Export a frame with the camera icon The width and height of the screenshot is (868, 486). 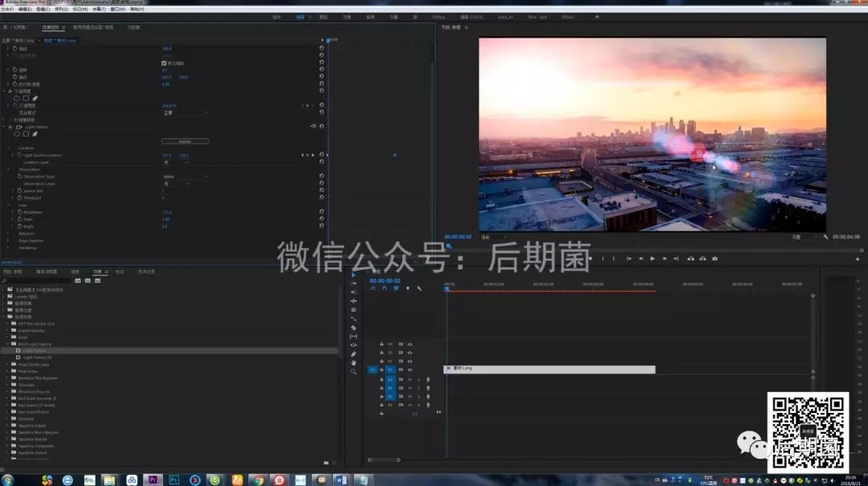tap(714, 259)
